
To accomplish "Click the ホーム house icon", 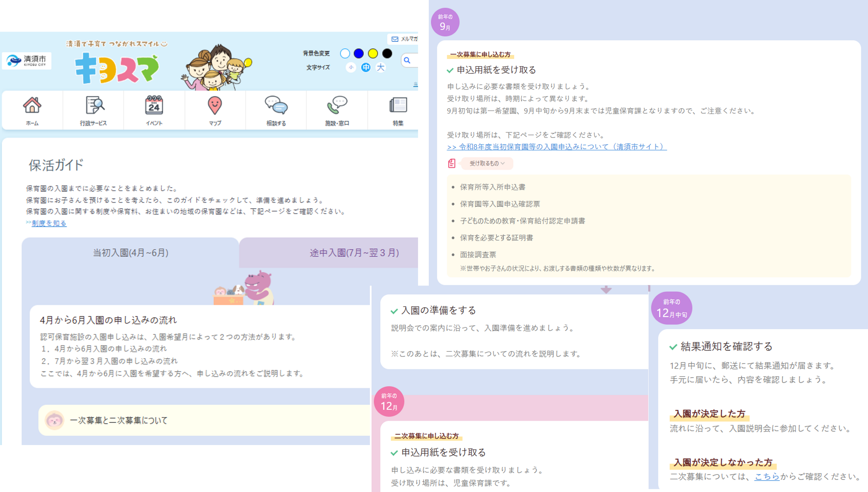I will [32, 105].
